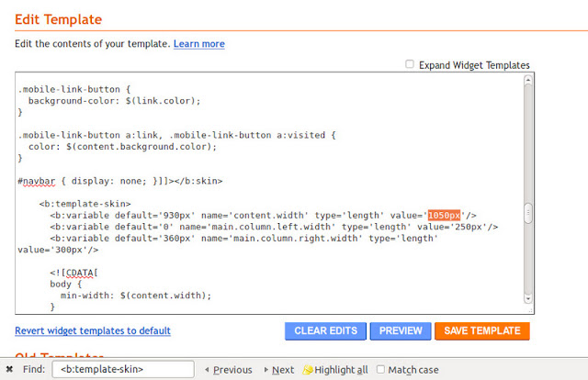The image size is (588, 380).
Task: Close the Find bar
Action: (9, 369)
